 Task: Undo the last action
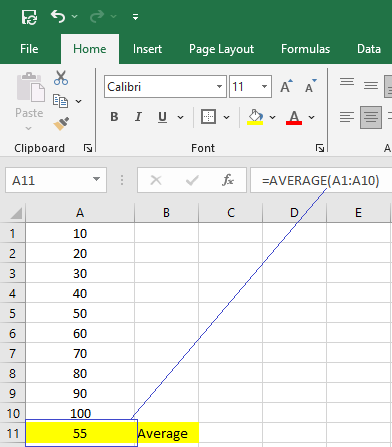(57, 16)
